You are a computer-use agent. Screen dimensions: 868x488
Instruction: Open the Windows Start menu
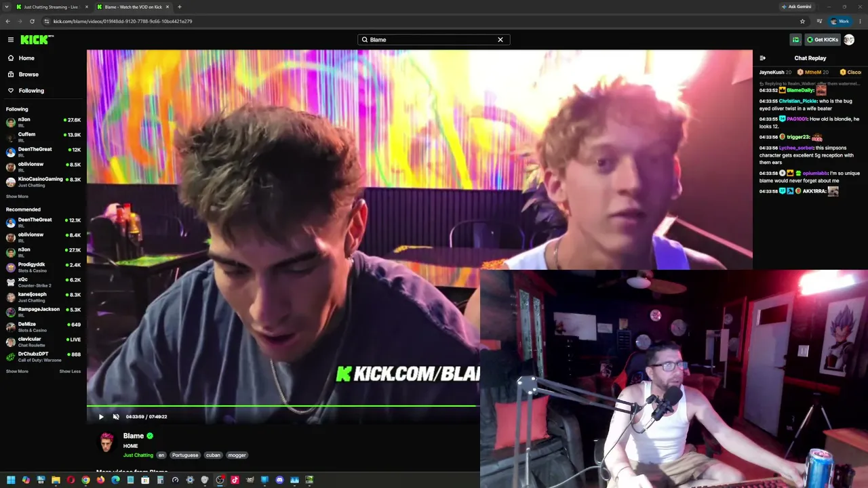[x=11, y=480]
